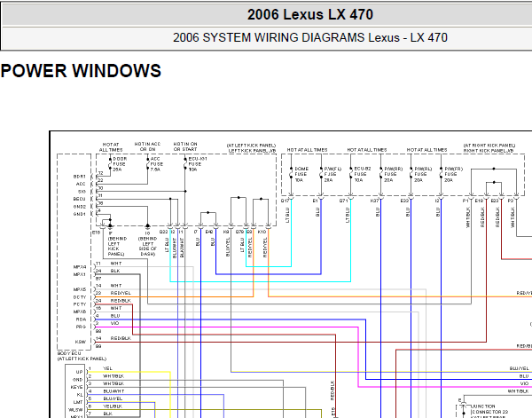This screenshot has width=532, height=418.
Task: Click the Q17 connector label
Action: click(x=285, y=201)
